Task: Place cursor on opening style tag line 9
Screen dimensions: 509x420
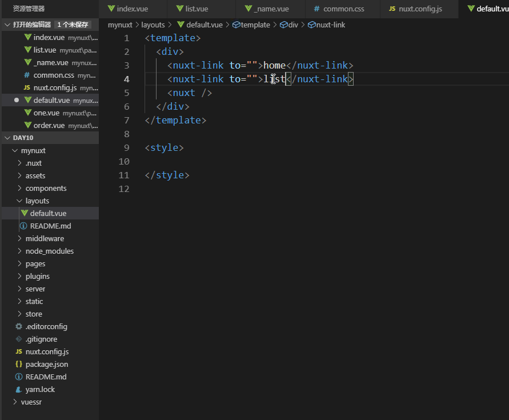Action: 165,148
